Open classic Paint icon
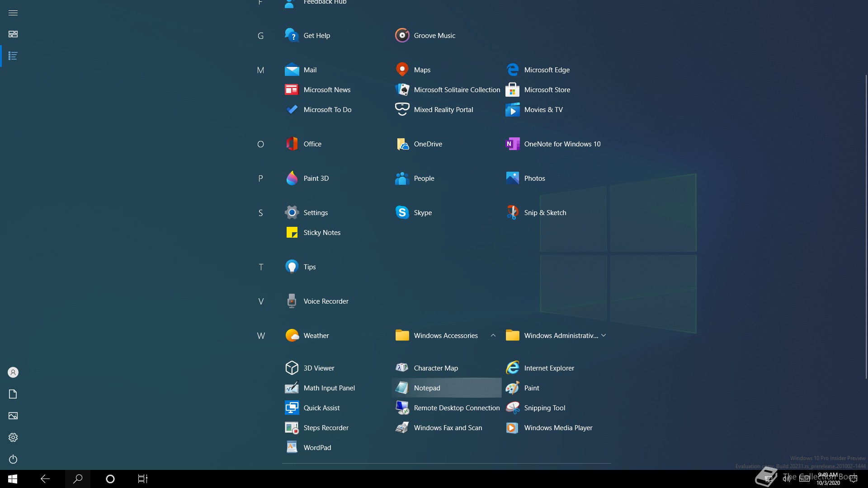 tap(512, 388)
